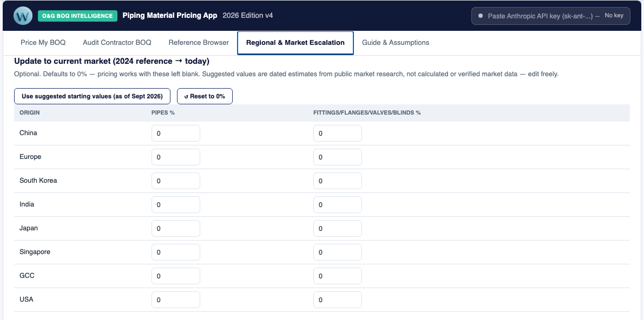This screenshot has width=644, height=320.
Task: Click the O&G BOQ INTELLIGENCE badge
Action: tap(77, 16)
